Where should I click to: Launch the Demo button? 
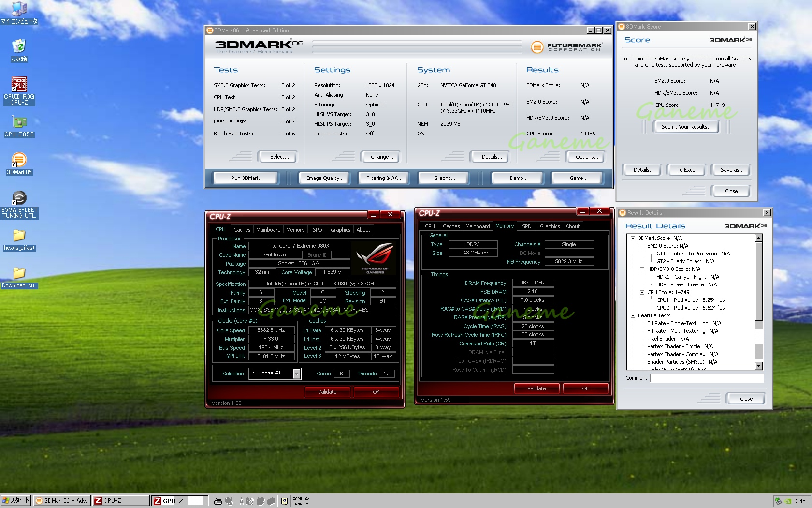[519, 178]
